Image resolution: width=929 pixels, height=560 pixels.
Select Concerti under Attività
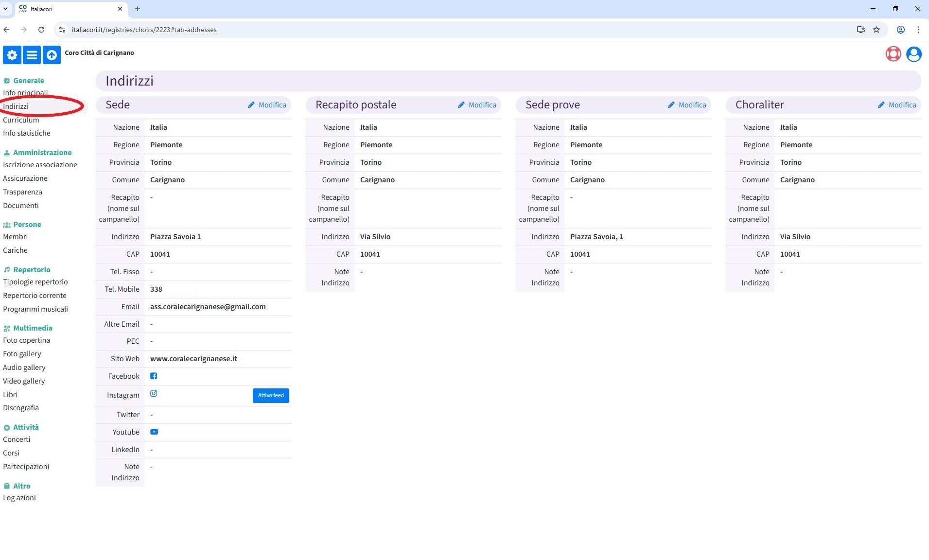tap(17, 439)
